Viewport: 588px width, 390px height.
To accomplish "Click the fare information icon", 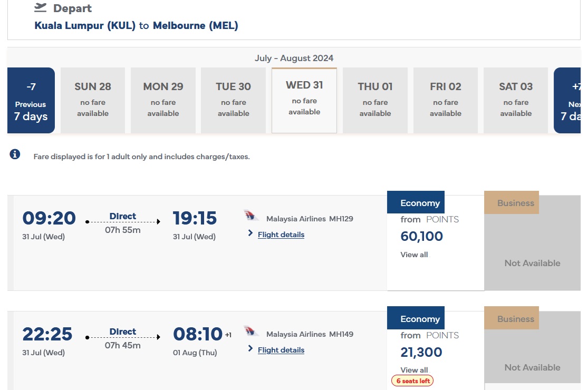I will coord(15,154).
